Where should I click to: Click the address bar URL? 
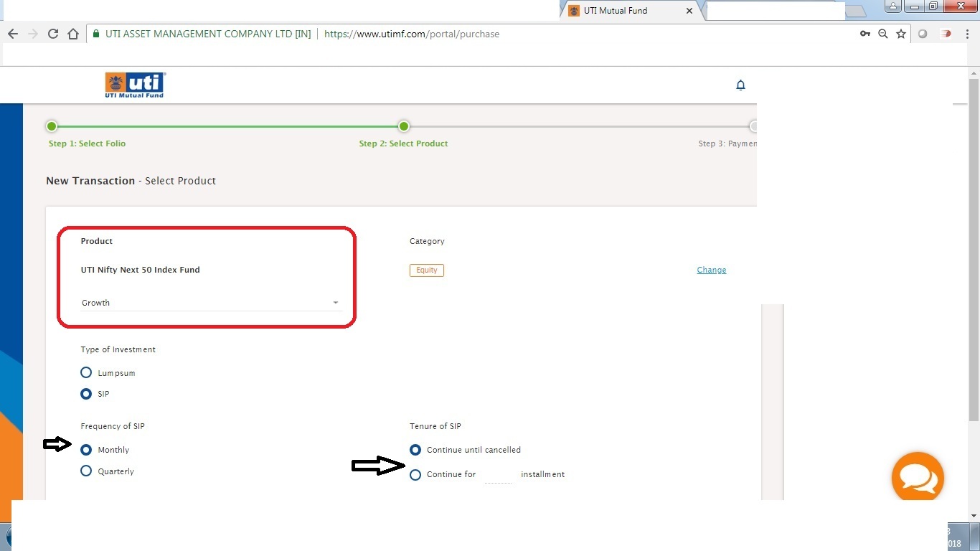pyautogui.click(x=412, y=34)
